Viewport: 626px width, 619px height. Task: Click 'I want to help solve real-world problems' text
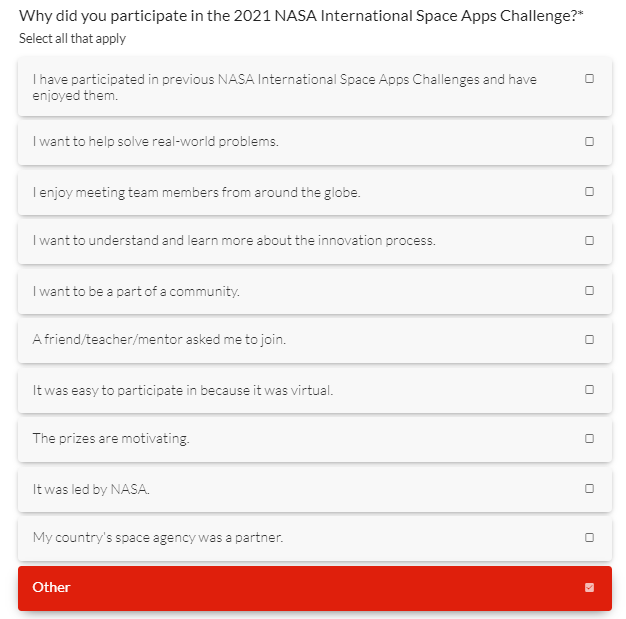[155, 142]
